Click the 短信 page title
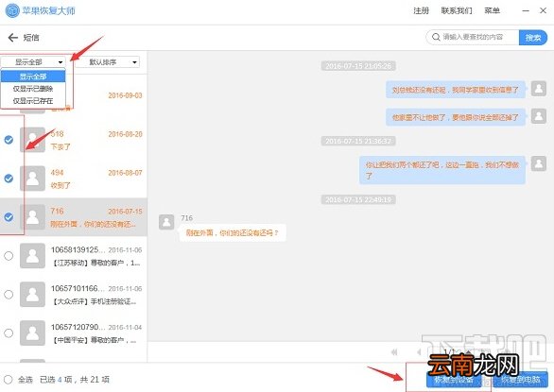Screen dimensions: 554x392 (x=31, y=38)
